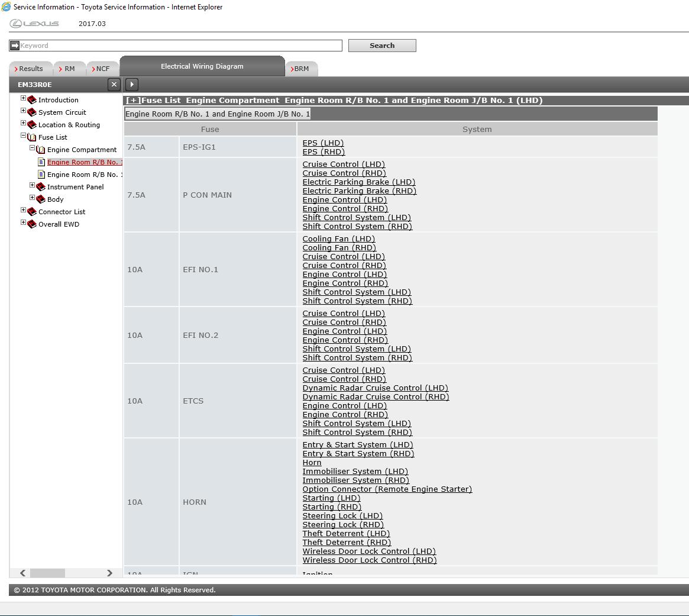Click the Engine Room R/B No. 1 section title
The height and width of the screenshot is (616, 689).
218,114
